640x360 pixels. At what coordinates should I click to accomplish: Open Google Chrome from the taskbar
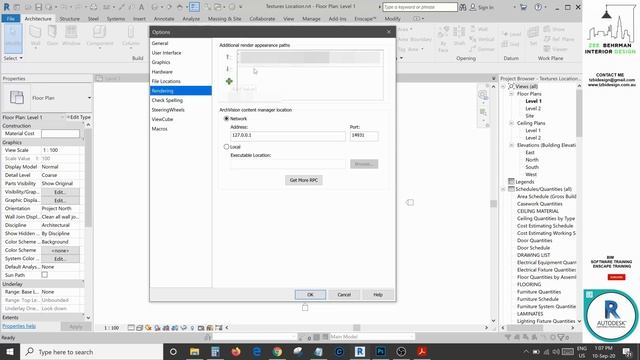(278, 351)
